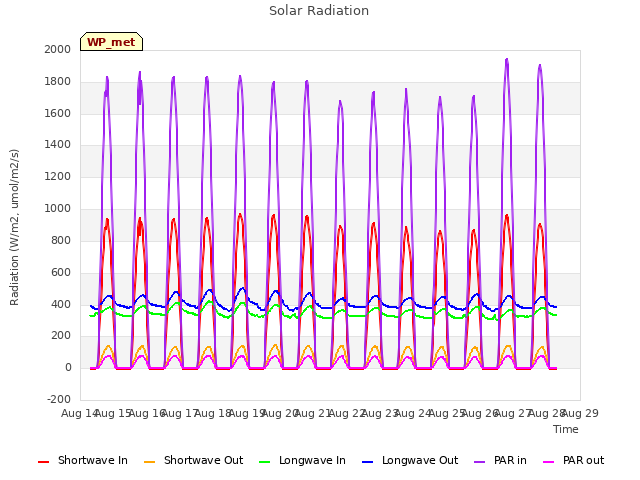Select the Longwave Out legend entry

(410, 460)
